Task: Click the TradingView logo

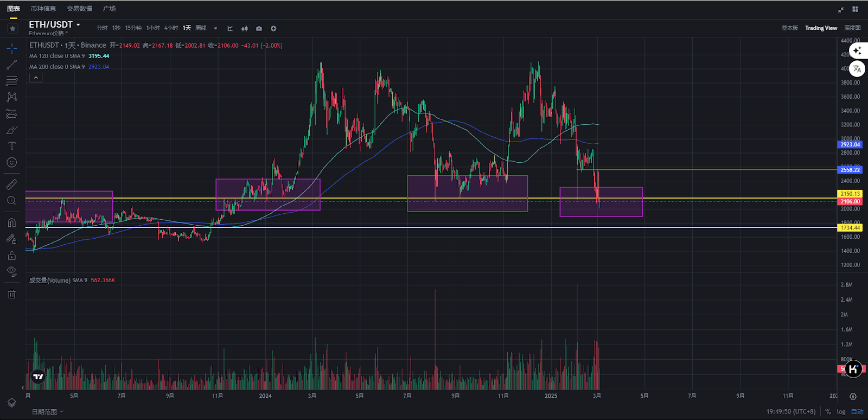Action: point(38,376)
